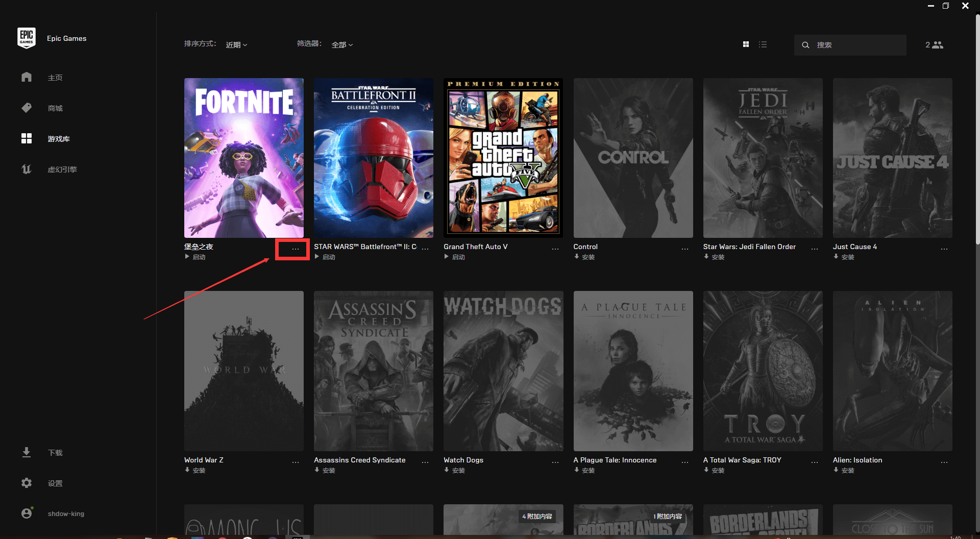Screen dimensions: 980x539
Task: Open the Alien Isolation cover thumbnail
Action: coord(893,371)
